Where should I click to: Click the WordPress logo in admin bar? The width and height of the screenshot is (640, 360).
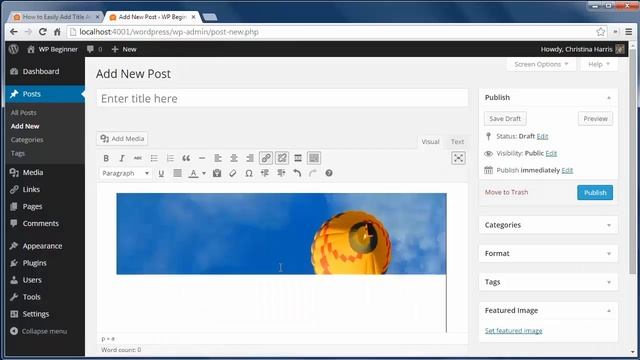click(14, 49)
